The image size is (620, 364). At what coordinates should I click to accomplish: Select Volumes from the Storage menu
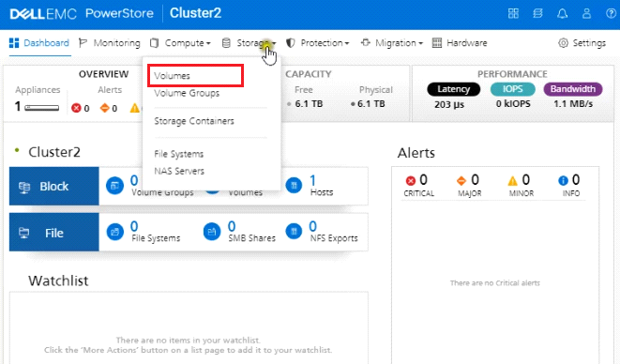172,76
